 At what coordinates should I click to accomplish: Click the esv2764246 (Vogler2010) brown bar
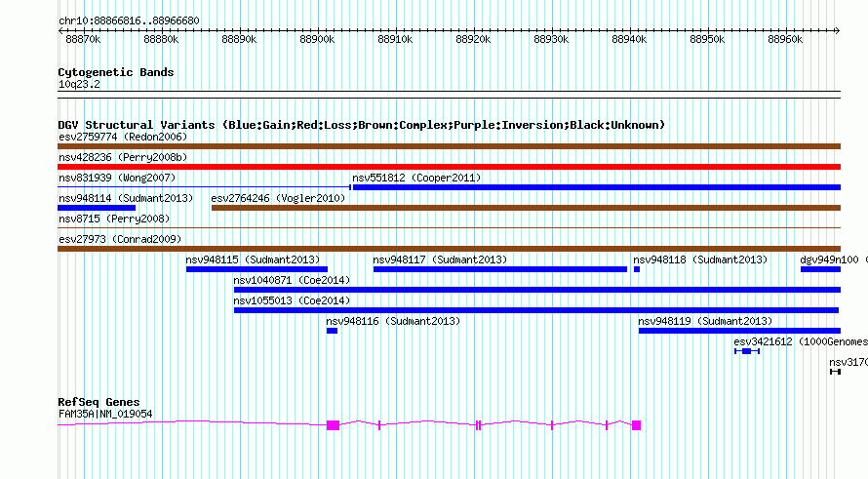(526, 208)
